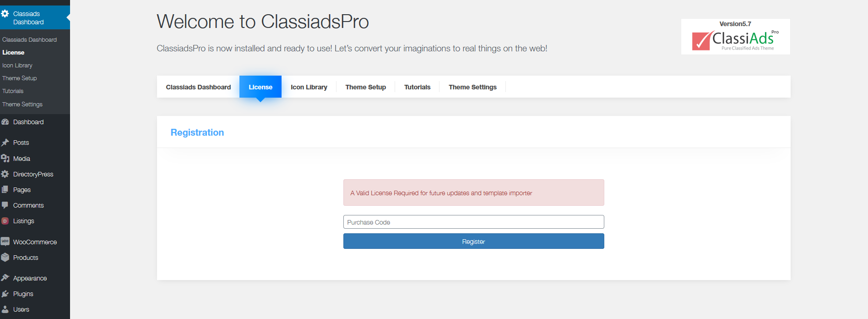
Task: Open Products box icon in sidebar
Action: (5, 258)
